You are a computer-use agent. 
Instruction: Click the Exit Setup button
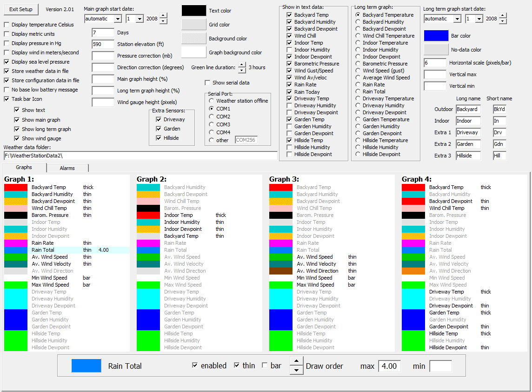pyautogui.click(x=21, y=9)
